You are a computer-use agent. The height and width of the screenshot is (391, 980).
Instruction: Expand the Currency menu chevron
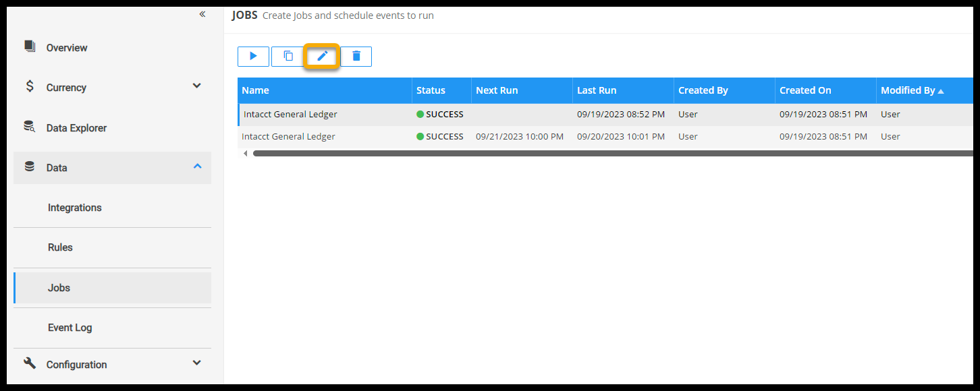tap(196, 86)
